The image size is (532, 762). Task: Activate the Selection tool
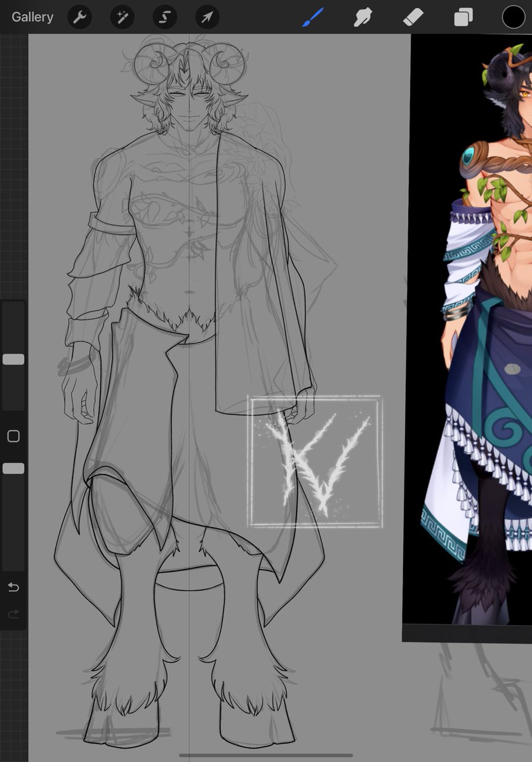[164, 17]
